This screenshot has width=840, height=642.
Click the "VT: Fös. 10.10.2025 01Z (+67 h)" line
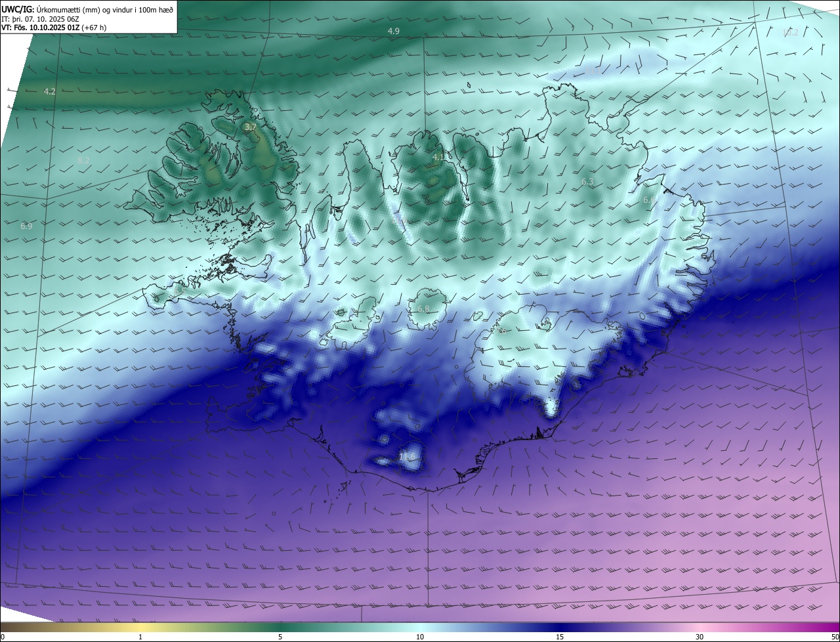tap(54, 28)
